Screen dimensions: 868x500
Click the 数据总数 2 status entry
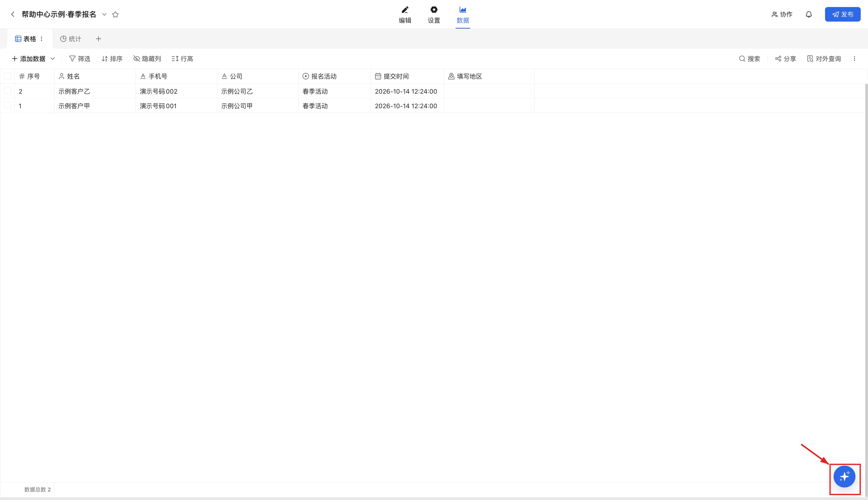coord(37,489)
